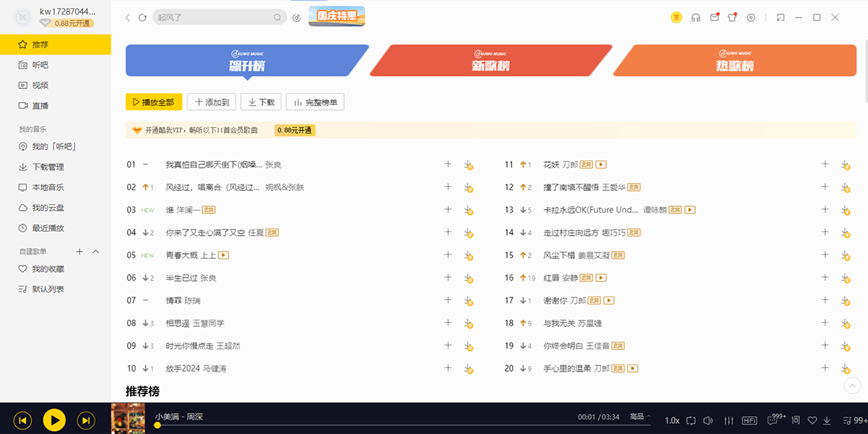868x434 pixels.
Task: Click the 播放全部 button
Action: [153, 102]
